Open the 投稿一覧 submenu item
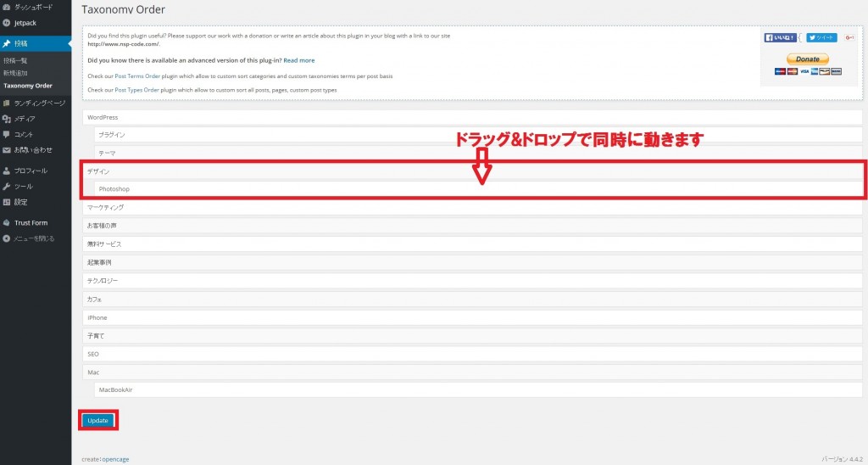Image resolution: width=868 pixels, height=465 pixels. (15, 61)
